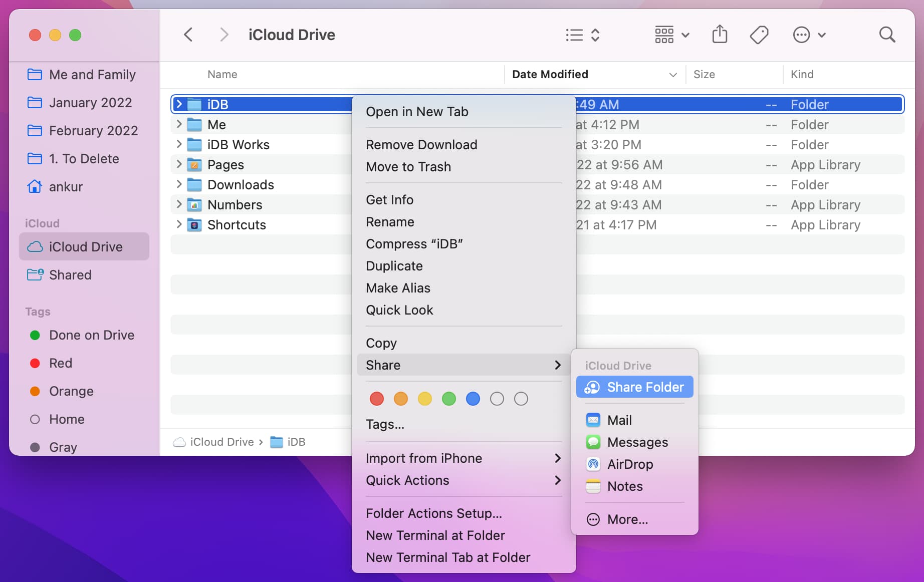Choose Folder Actions Setup…
The width and height of the screenshot is (924, 582).
[464, 513]
